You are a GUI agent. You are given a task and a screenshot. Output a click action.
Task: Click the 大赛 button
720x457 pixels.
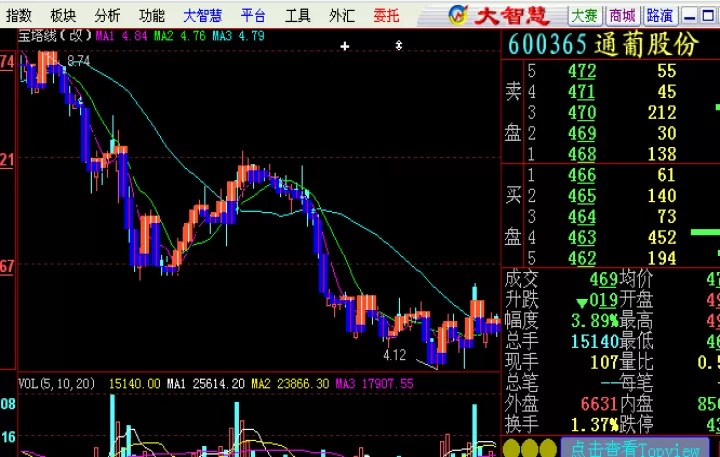click(x=585, y=16)
